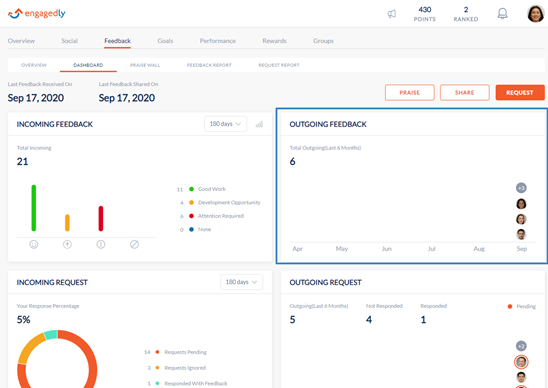Image resolution: width=548 pixels, height=388 pixels.
Task: Click the SHARE button
Action: click(464, 93)
